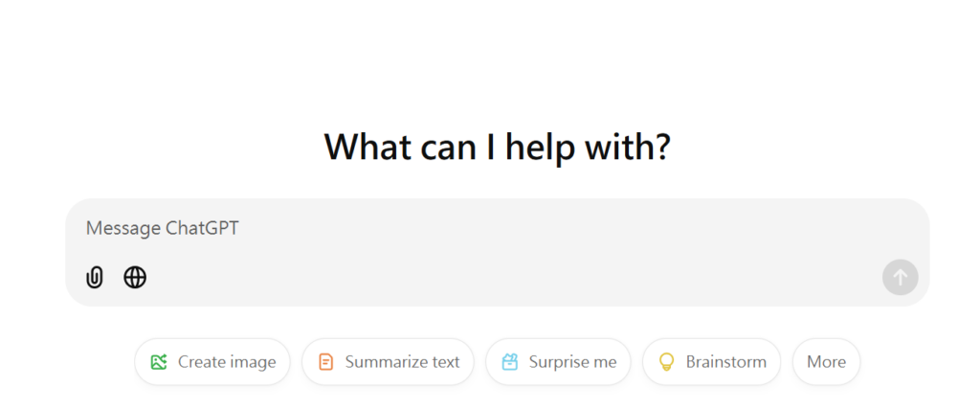This screenshot has width=980, height=411.
Task: Start a Brainstorm prompt
Action: [712, 361]
